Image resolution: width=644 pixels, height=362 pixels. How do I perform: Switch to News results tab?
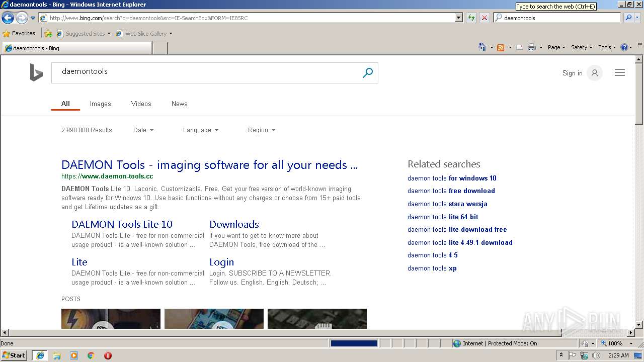(x=179, y=104)
